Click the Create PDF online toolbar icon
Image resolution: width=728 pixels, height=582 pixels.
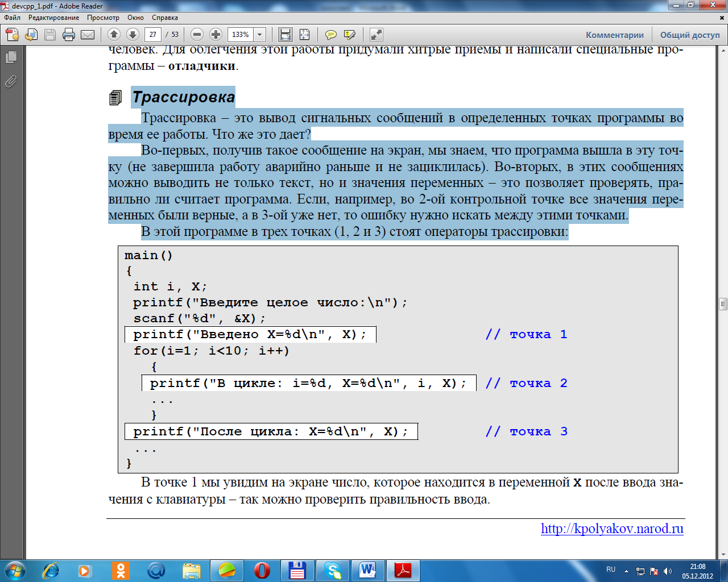click(x=13, y=35)
